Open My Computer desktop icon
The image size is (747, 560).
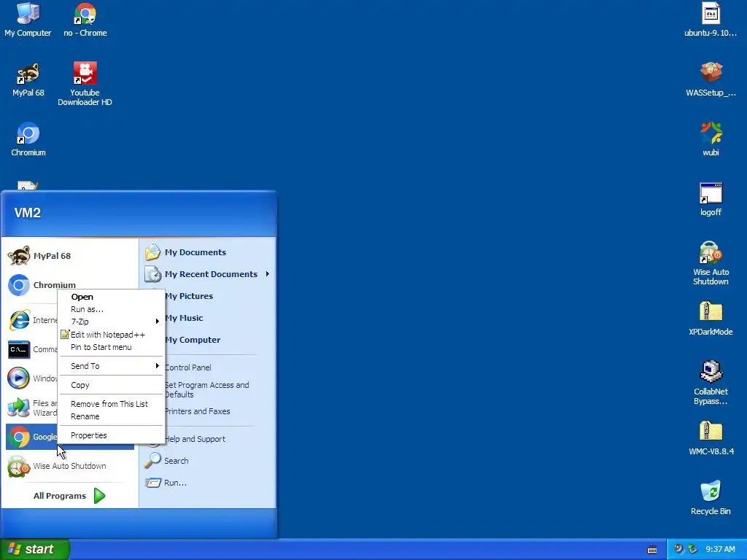pos(28,20)
